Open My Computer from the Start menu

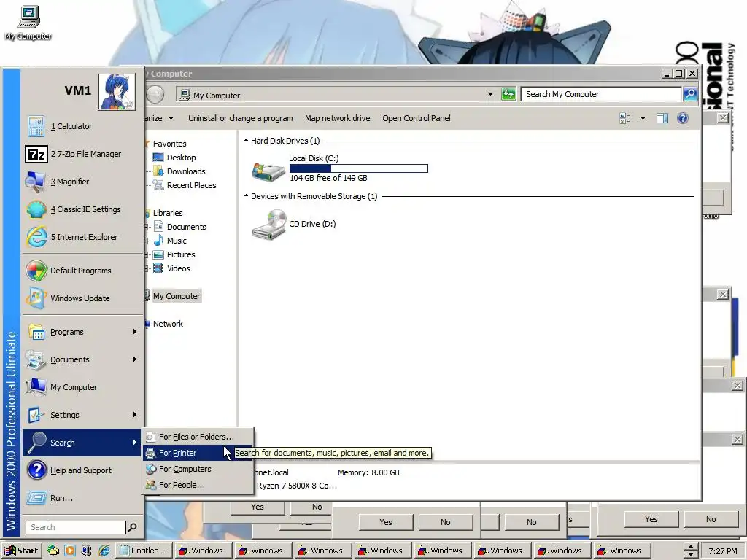[82, 387]
